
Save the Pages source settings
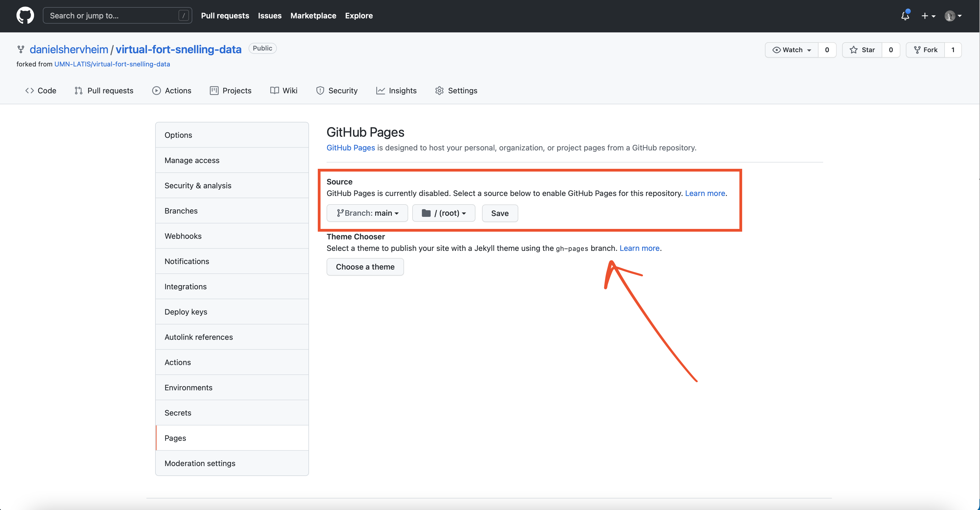tap(500, 213)
